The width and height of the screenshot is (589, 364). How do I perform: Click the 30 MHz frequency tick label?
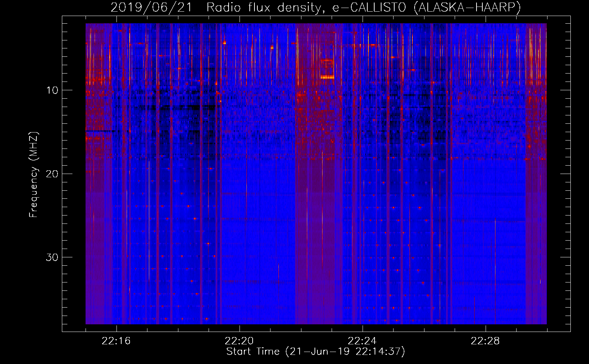pos(52,257)
